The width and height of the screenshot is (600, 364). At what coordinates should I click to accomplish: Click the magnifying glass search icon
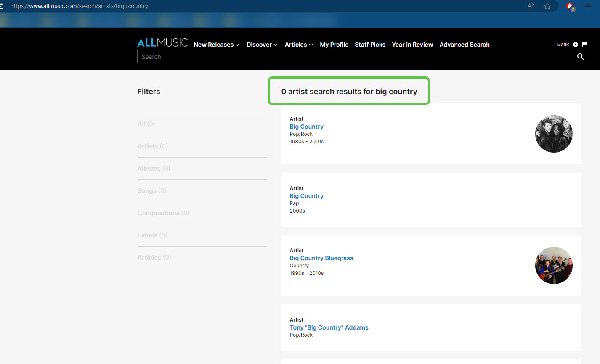(580, 57)
